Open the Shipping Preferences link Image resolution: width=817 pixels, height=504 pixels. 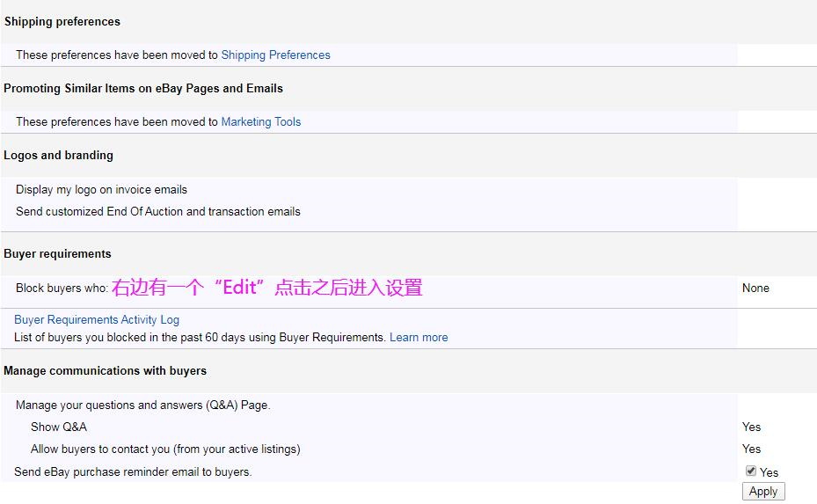275,55
